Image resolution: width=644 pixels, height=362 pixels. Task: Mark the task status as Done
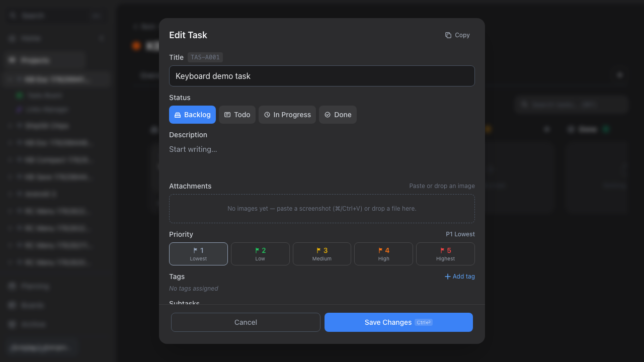(338, 115)
